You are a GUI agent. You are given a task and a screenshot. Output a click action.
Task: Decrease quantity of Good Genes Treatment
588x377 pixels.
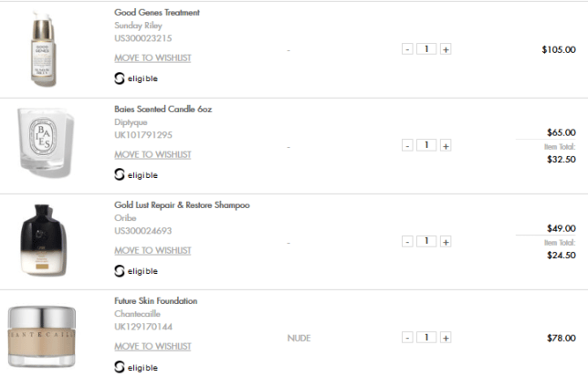point(407,49)
